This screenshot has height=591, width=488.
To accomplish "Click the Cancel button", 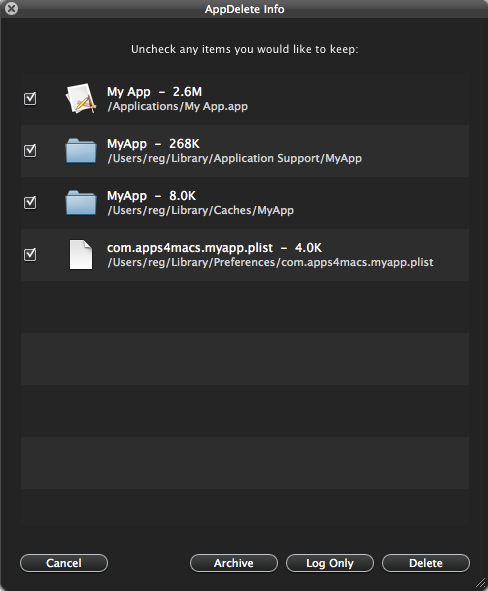I will point(64,563).
